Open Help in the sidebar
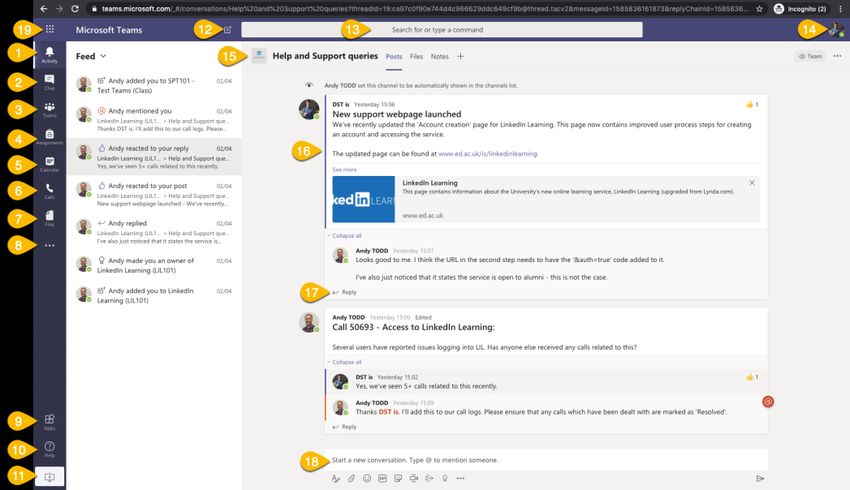The width and height of the screenshot is (850, 490). click(x=49, y=449)
